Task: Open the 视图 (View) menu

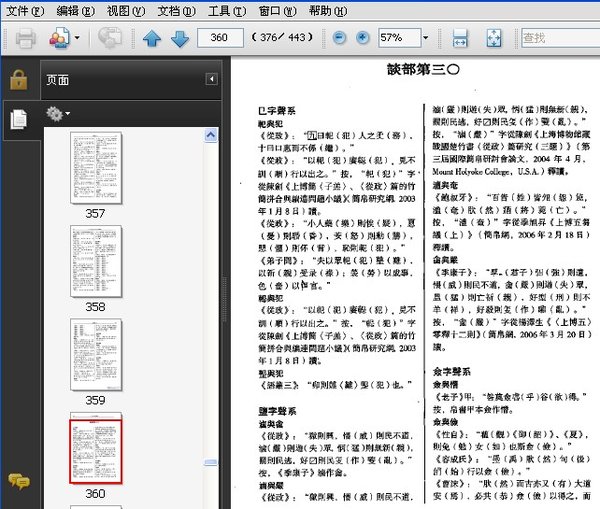Action: click(x=126, y=11)
